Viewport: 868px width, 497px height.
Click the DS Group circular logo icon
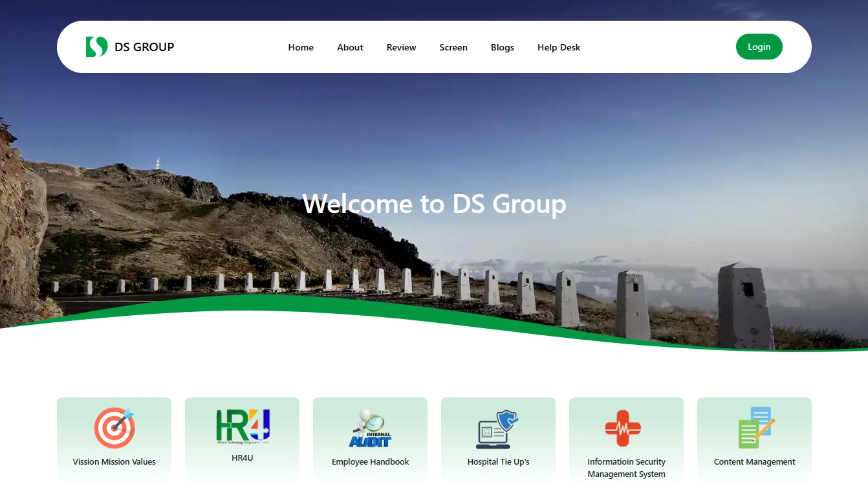(96, 46)
